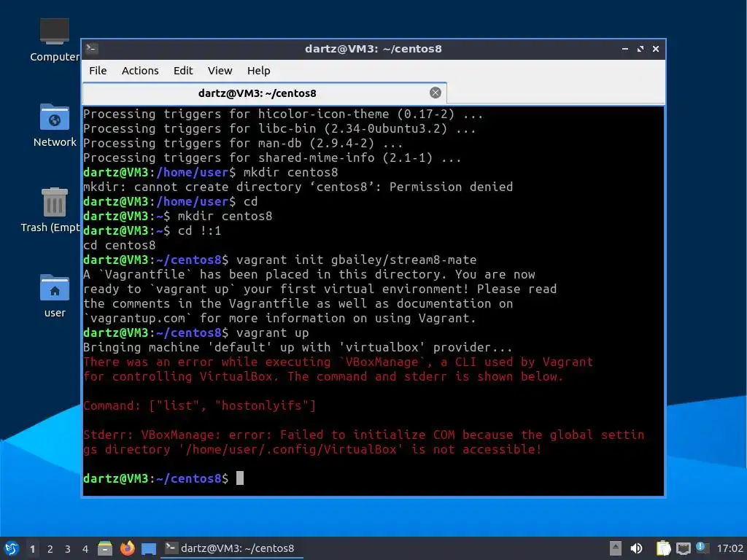Open the View menu
The width and height of the screenshot is (747, 560).
pyautogui.click(x=220, y=71)
